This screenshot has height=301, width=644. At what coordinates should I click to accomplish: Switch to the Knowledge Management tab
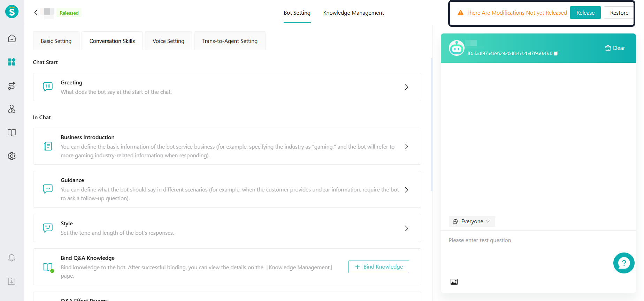pos(353,13)
